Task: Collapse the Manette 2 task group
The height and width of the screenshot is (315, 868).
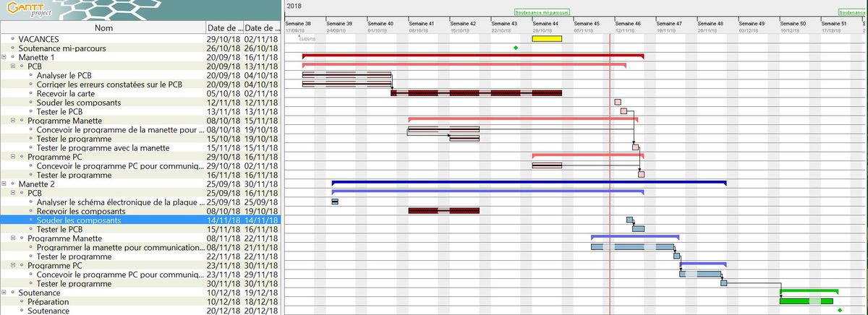Action: click(x=5, y=184)
